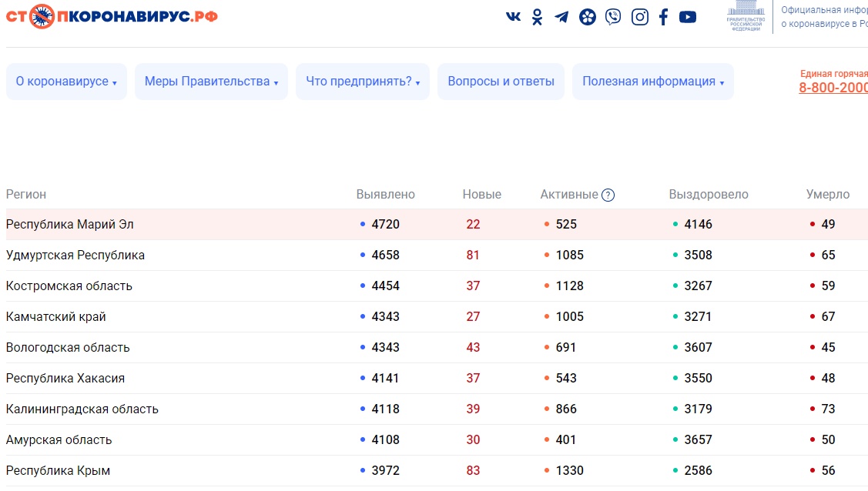Sort table by Выздоровело column header

pos(708,195)
